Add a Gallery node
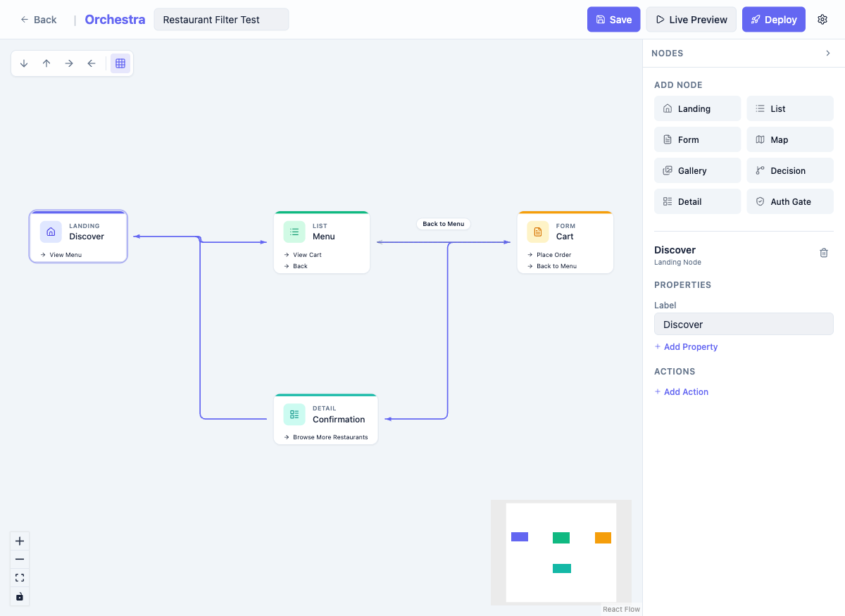This screenshot has height=616, width=845. coord(697,170)
